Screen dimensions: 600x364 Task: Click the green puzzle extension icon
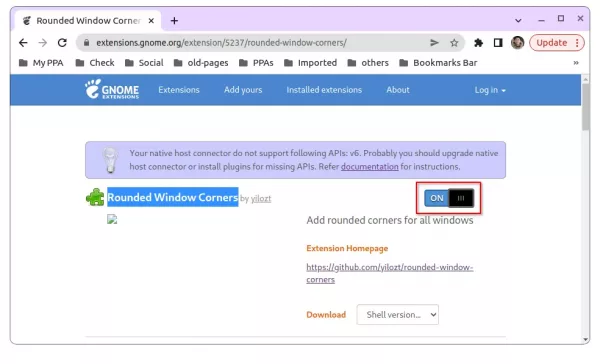point(95,198)
